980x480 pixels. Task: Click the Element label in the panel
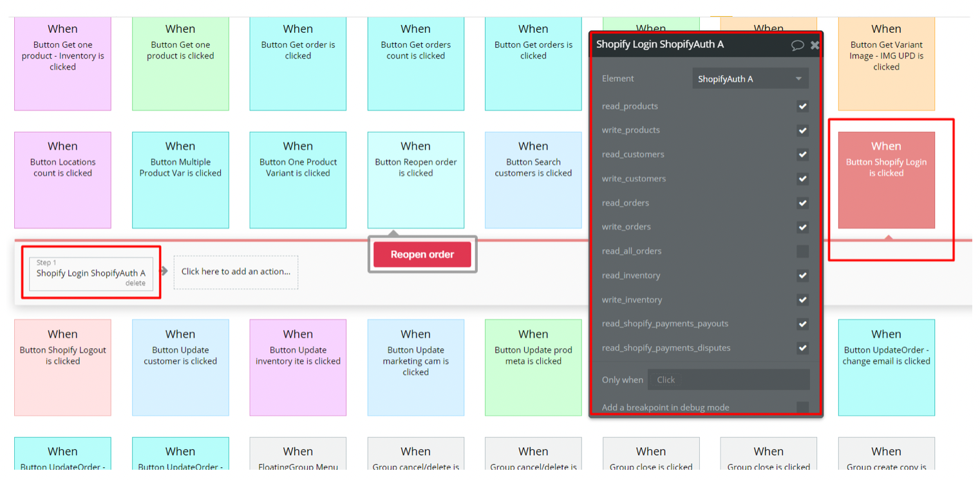(x=617, y=78)
